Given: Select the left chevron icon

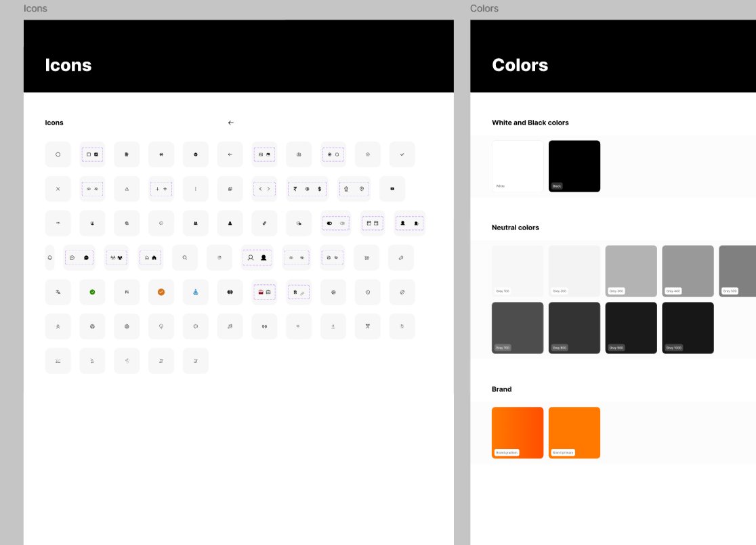Looking at the screenshot, I should 260,189.
